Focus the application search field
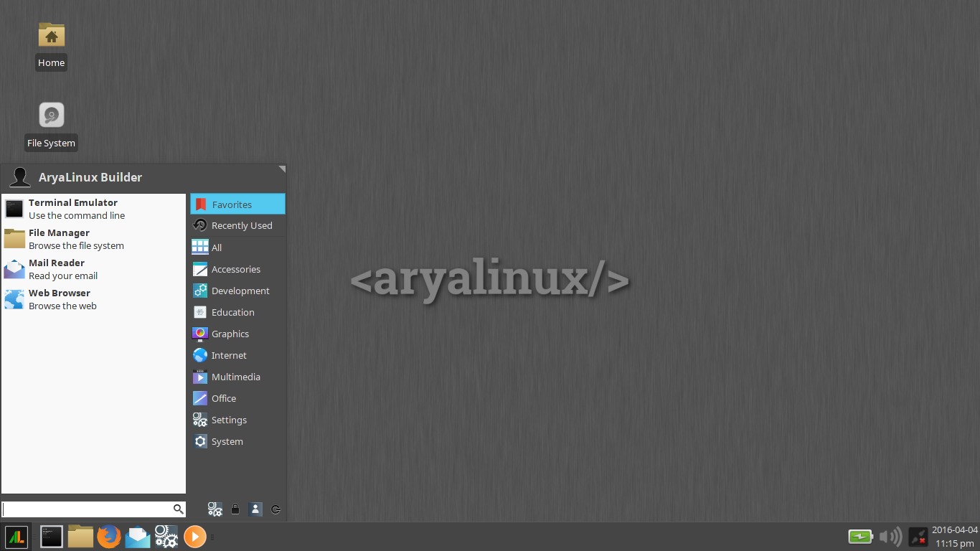 click(93, 509)
